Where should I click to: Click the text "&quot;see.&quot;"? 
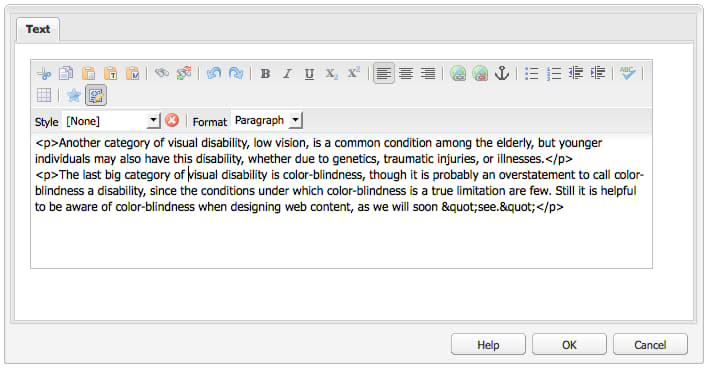[489, 207]
